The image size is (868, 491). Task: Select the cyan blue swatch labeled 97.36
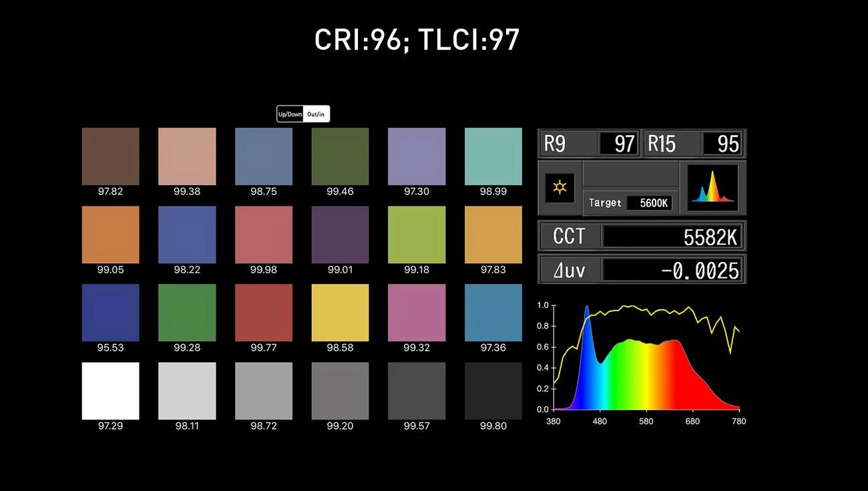(x=493, y=313)
